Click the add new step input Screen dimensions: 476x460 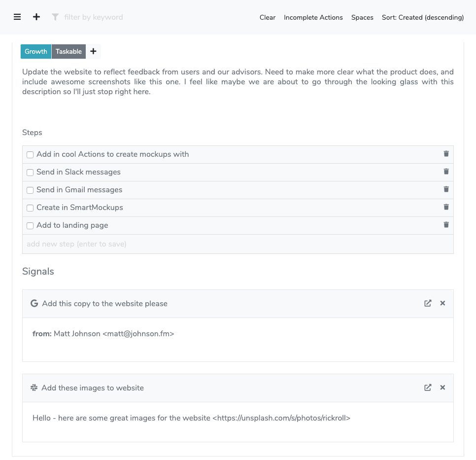[x=238, y=244]
